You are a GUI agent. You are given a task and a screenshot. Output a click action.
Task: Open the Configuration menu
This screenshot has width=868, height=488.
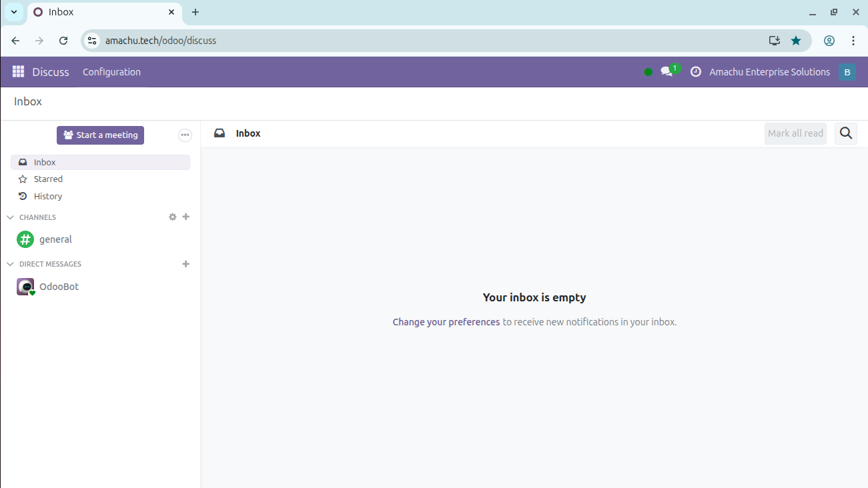tap(111, 72)
